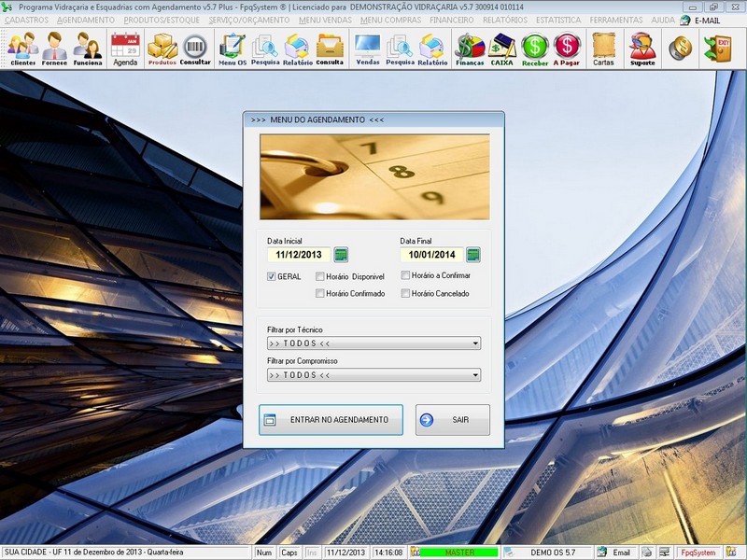
Task: Click the ENTRAR NO AGENDAMENTO button
Action: [x=331, y=419]
